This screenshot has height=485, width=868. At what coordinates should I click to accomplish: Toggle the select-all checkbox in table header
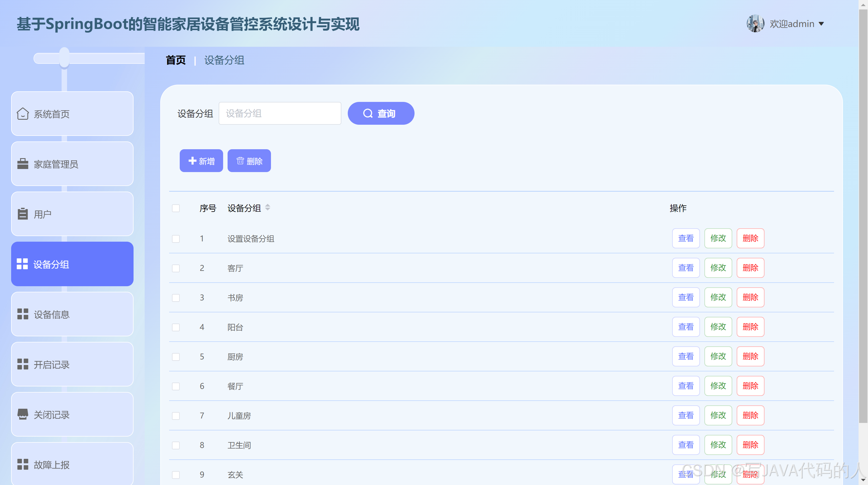click(176, 208)
